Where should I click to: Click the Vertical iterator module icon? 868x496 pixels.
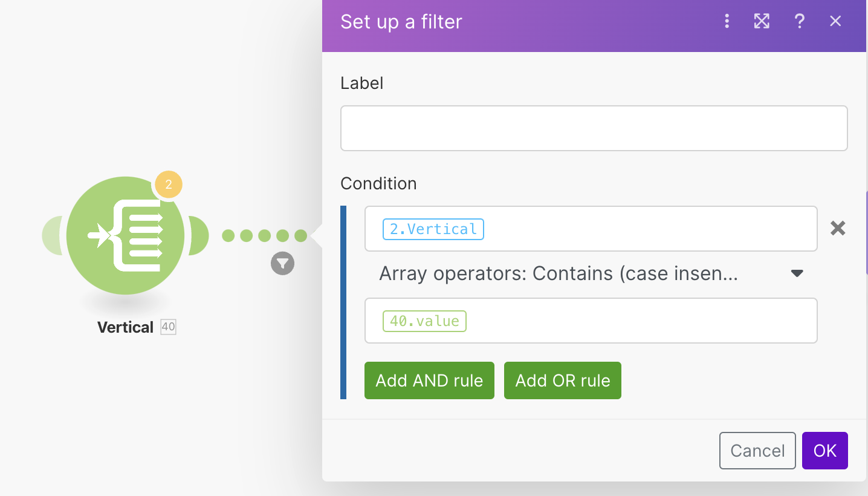pyautogui.click(x=126, y=235)
